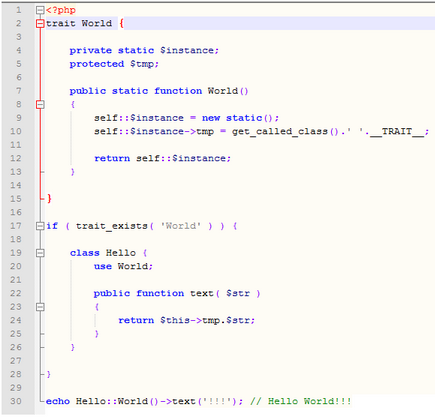Click line number 17 in the gutter
The height and width of the screenshot is (417, 435).
pyautogui.click(x=16, y=226)
